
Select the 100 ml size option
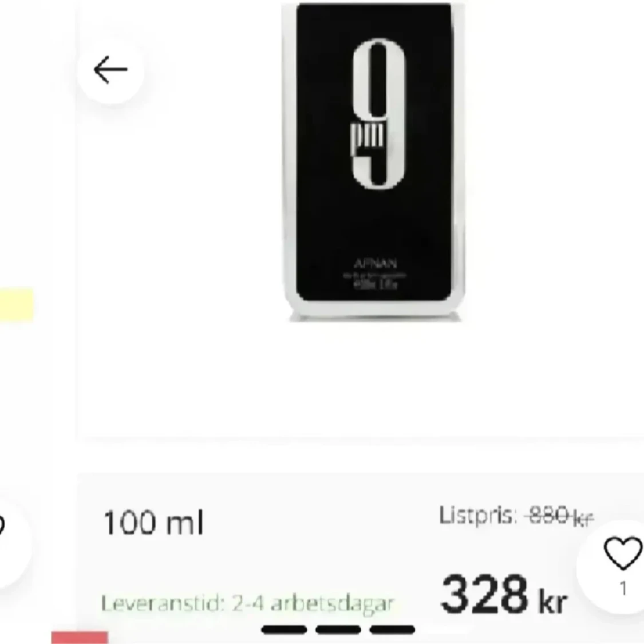coord(153,523)
